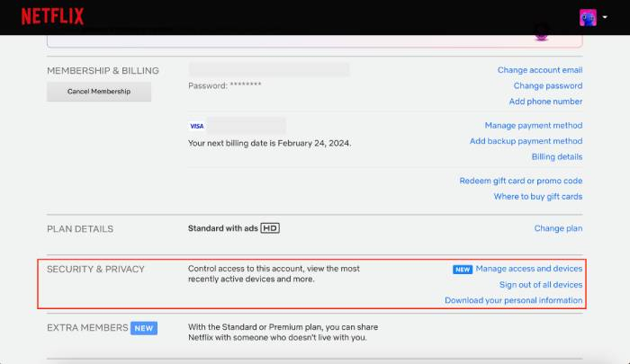Click the next billing date text

point(270,143)
